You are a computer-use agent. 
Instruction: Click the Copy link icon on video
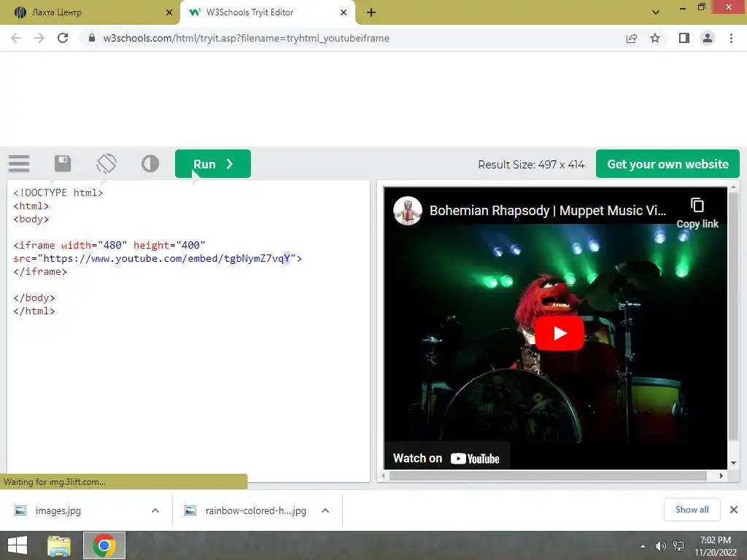tap(697, 212)
